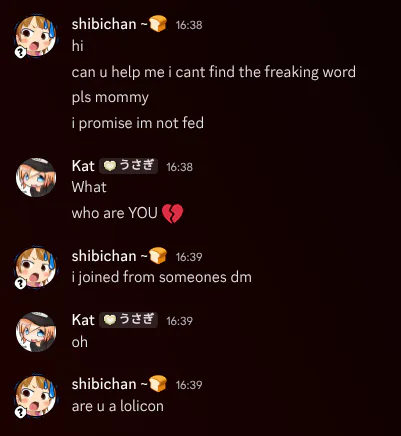Image resolution: width=401 pixels, height=436 pixels.
Task: Select the "pls mommy" message
Action: tap(110, 98)
